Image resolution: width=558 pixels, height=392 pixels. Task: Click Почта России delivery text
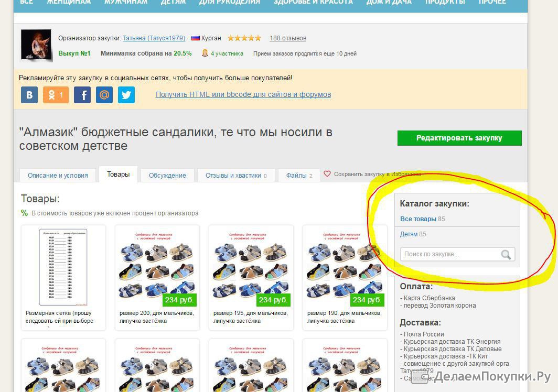[x=424, y=334]
